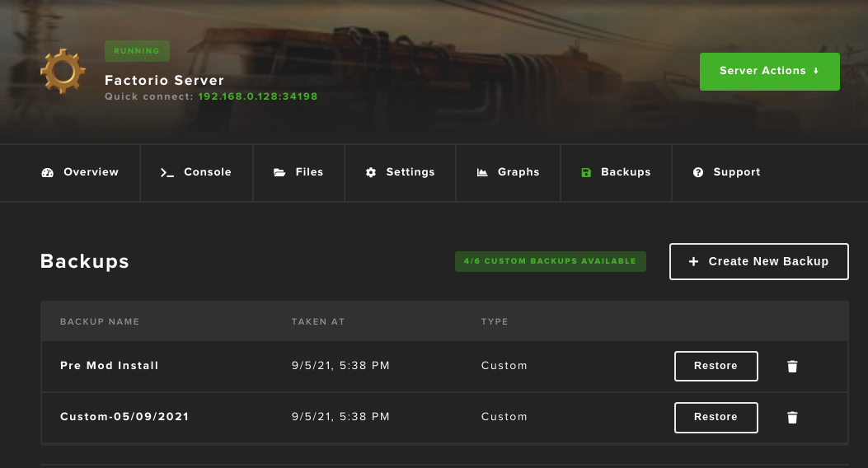Viewport: 868px width, 468px height.
Task: Select the Custom-05/09/2021 backup name
Action: (124, 417)
